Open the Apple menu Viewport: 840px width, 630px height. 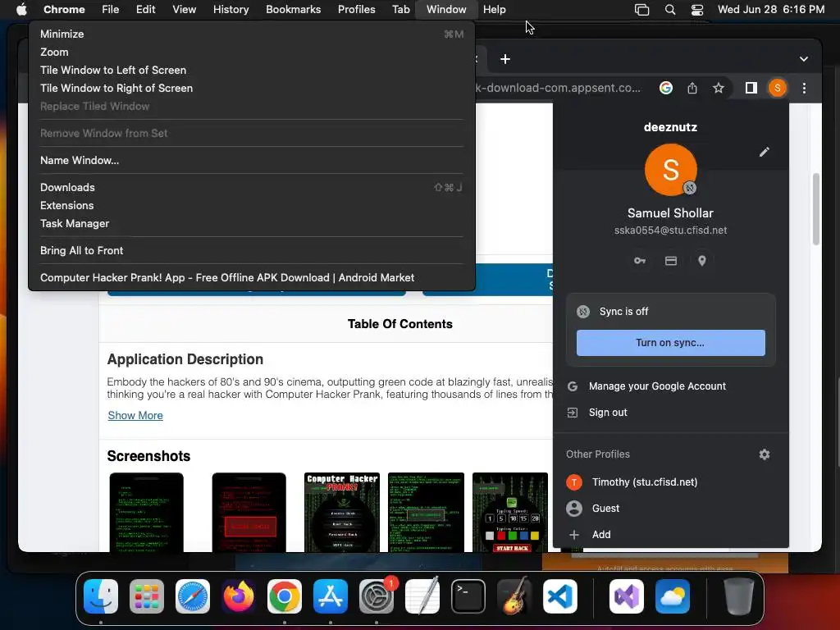click(x=21, y=9)
